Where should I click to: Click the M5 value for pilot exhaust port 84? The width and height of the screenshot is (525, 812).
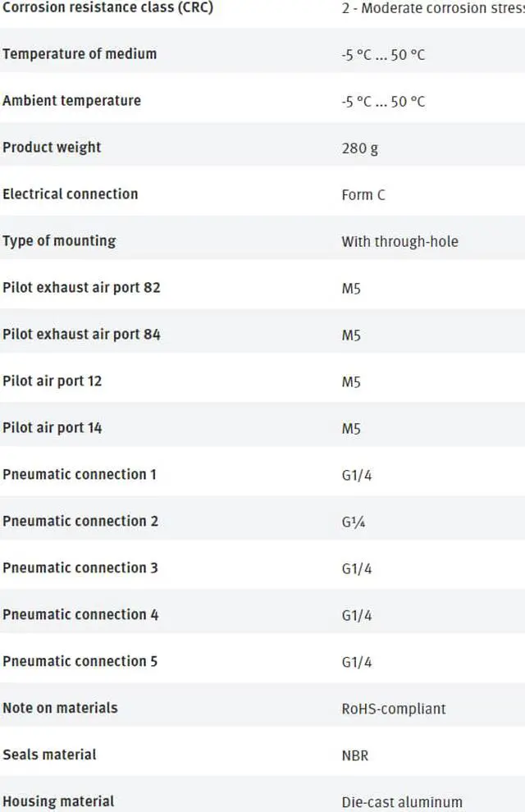click(351, 335)
